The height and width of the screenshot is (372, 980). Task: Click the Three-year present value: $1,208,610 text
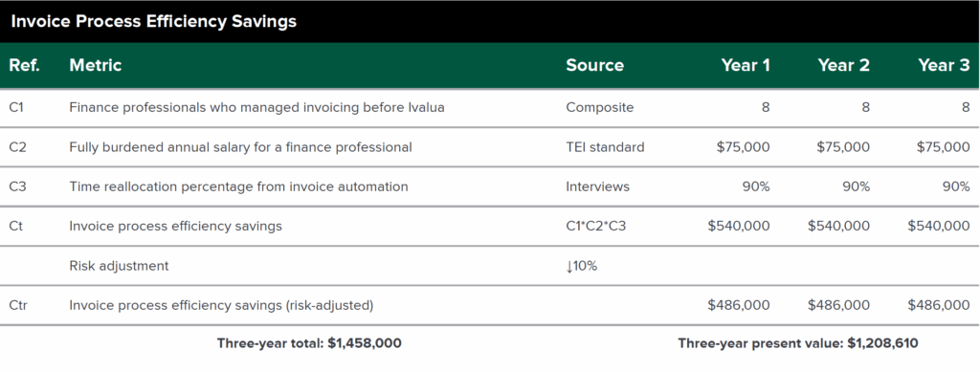[798, 342]
